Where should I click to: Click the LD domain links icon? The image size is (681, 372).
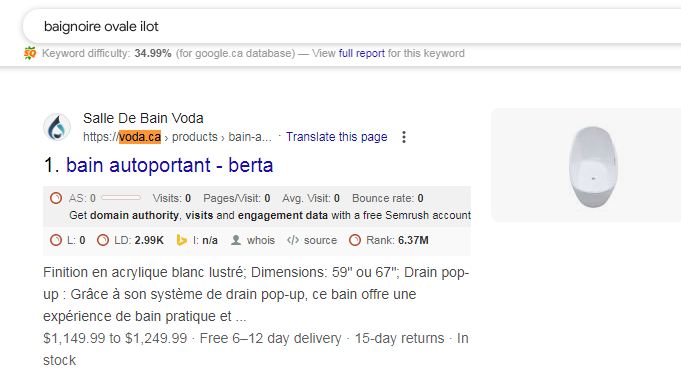pos(103,240)
